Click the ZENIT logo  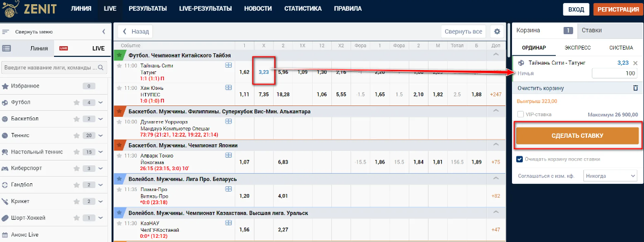coord(29,9)
